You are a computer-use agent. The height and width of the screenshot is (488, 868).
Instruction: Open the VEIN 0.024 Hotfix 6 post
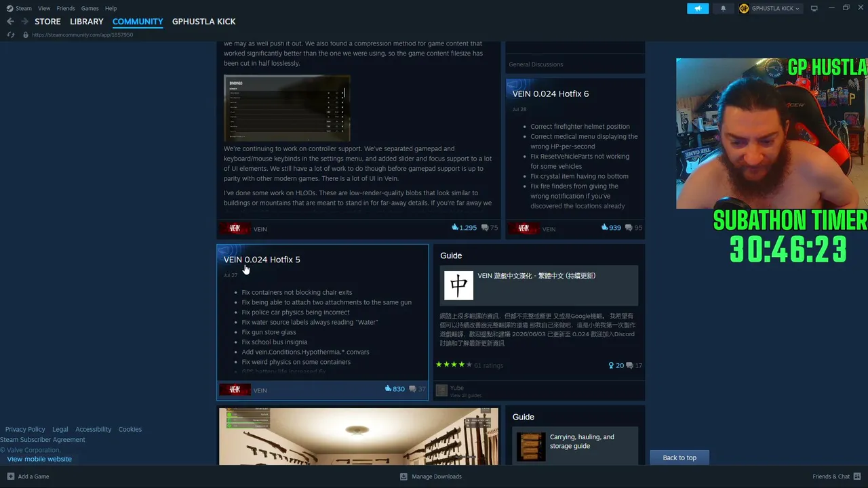coord(551,94)
